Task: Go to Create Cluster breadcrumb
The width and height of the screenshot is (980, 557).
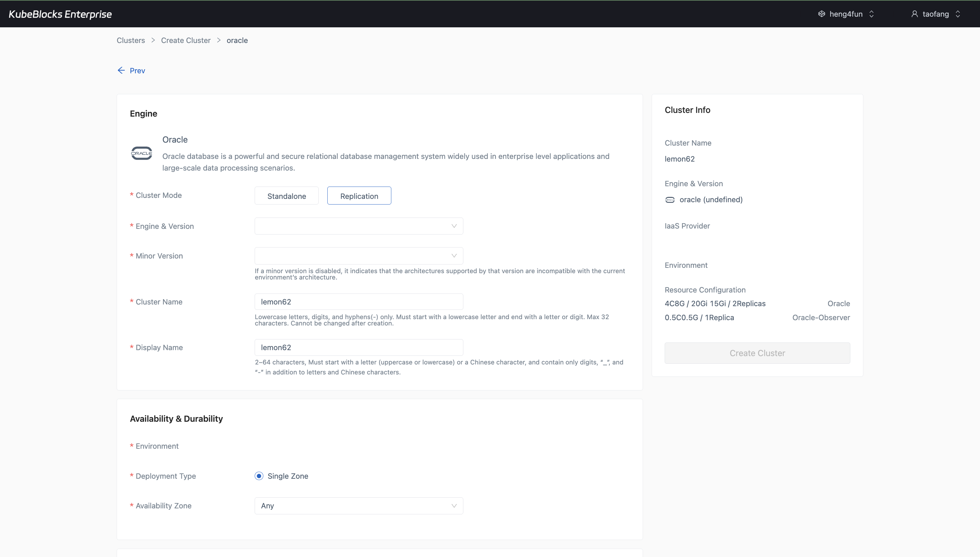Action: click(186, 41)
